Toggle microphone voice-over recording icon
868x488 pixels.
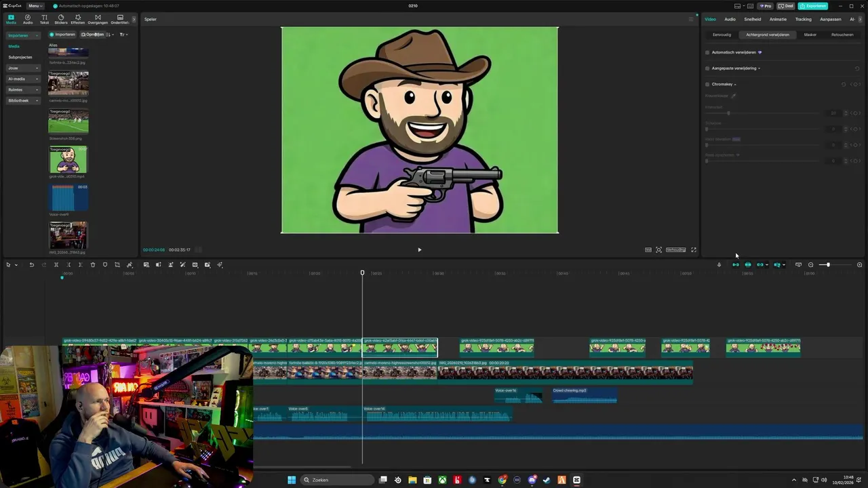[x=719, y=264]
